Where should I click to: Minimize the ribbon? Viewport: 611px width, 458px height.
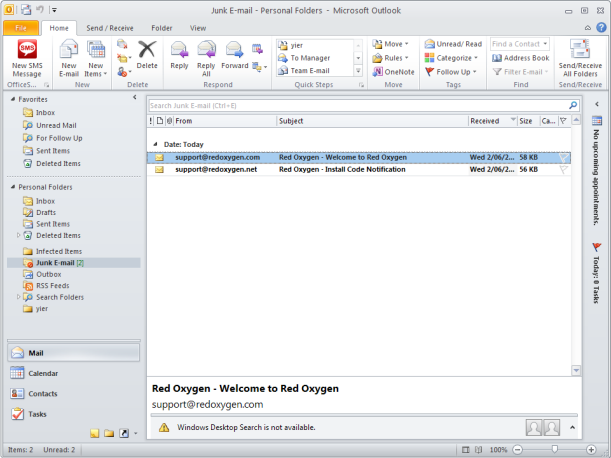tap(588, 28)
